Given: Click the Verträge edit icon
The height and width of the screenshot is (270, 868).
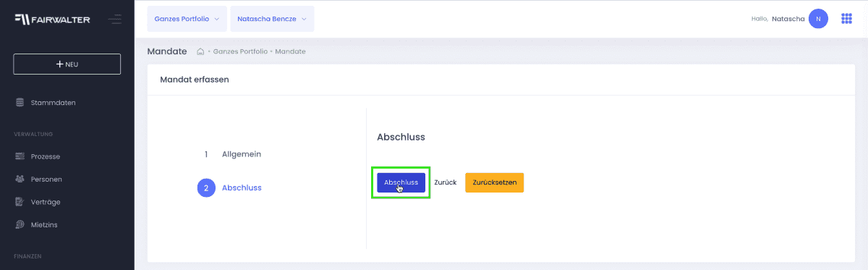Looking at the screenshot, I should point(20,202).
